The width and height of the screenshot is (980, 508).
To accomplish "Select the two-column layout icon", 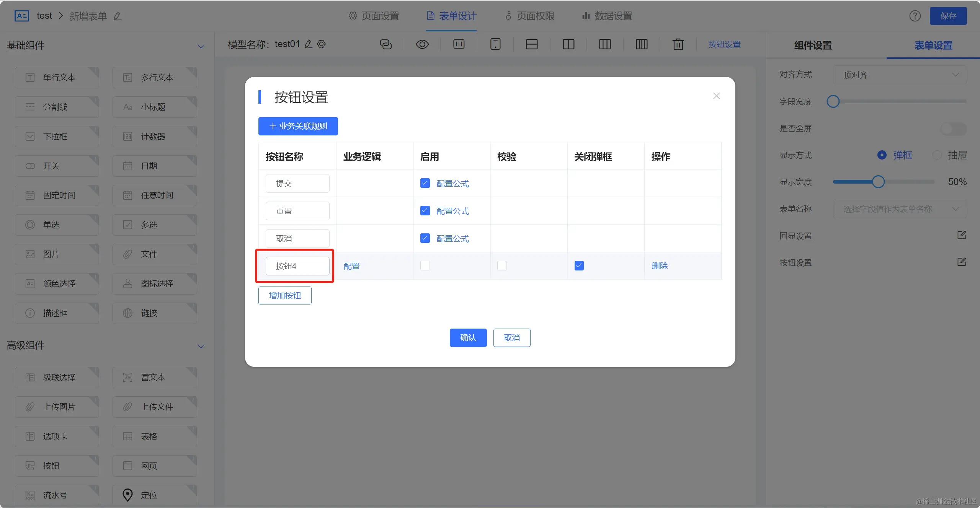I will point(568,44).
